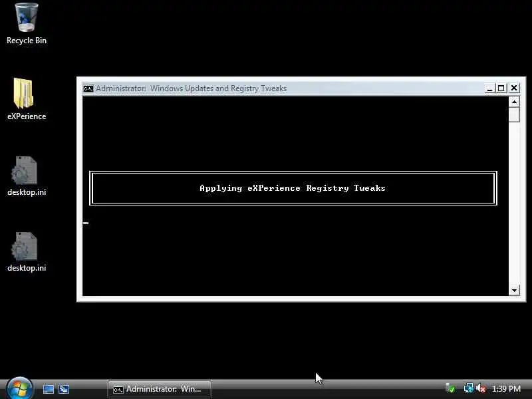Click the 'Applying eXPerience Registry Tweaks' text
This screenshot has height=399, width=532.
[x=293, y=188]
